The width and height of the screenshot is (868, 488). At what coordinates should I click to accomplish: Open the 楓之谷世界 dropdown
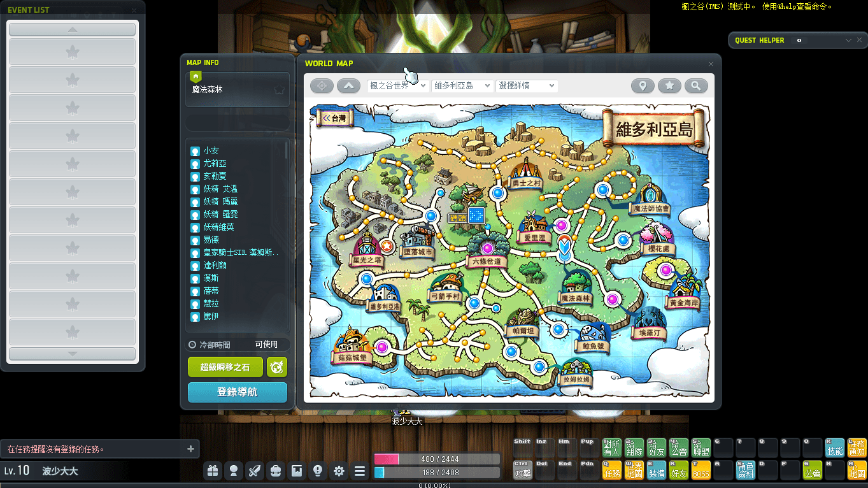(x=398, y=85)
